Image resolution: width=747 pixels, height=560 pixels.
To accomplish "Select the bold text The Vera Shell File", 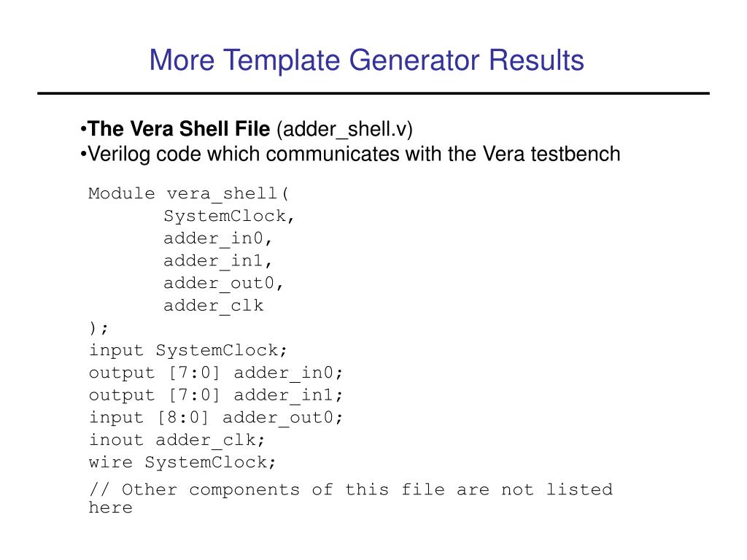I will coord(179,128).
